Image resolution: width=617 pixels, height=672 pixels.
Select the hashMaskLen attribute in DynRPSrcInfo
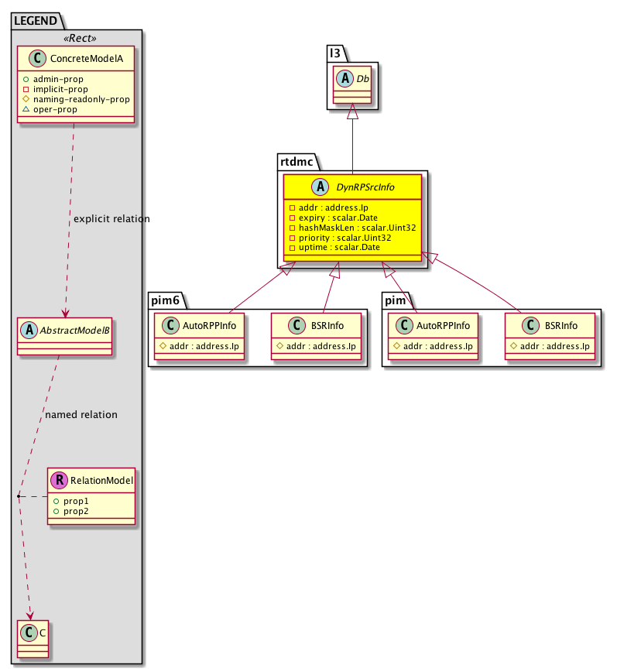pyautogui.click(x=352, y=227)
